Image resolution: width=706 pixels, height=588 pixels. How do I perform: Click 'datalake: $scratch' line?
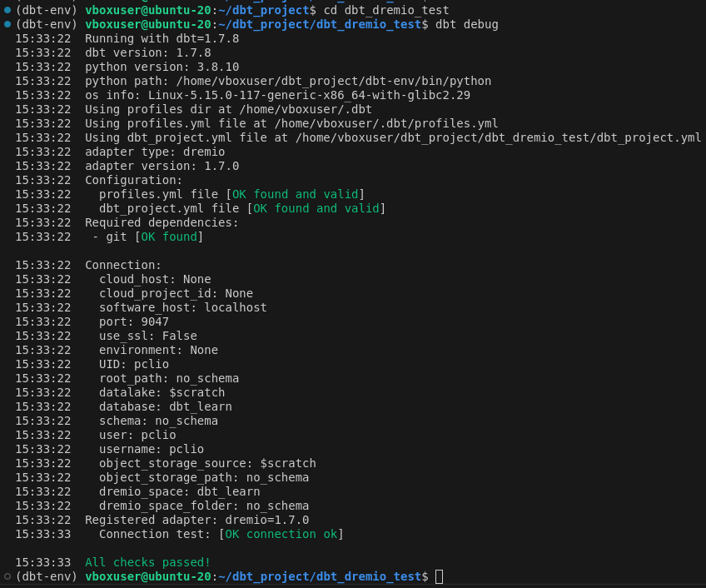click(x=162, y=392)
